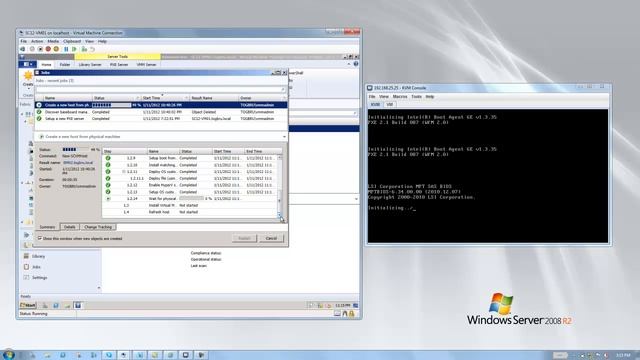Click the Start Time column filter arrow
The width and height of the screenshot is (640, 360).
click(x=187, y=98)
